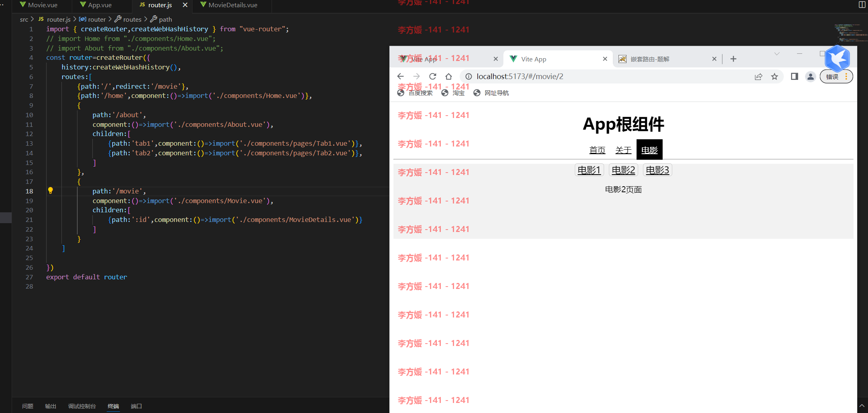Viewport: 868px width, 413px height.
Task: Toggle split editor layout icon
Action: [x=862, y=4]
